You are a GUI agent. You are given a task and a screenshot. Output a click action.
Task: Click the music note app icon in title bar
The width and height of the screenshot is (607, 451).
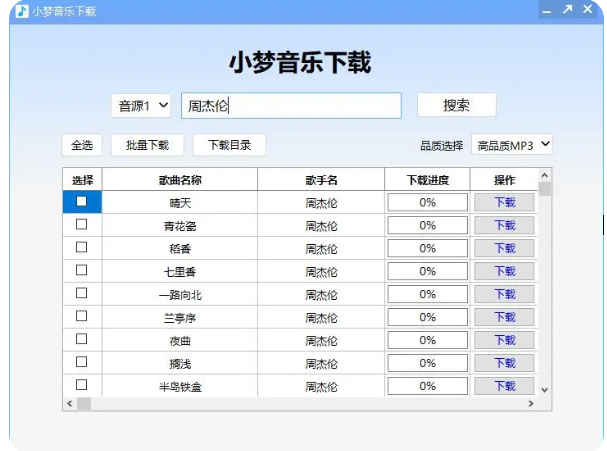(x=22, y=11)
